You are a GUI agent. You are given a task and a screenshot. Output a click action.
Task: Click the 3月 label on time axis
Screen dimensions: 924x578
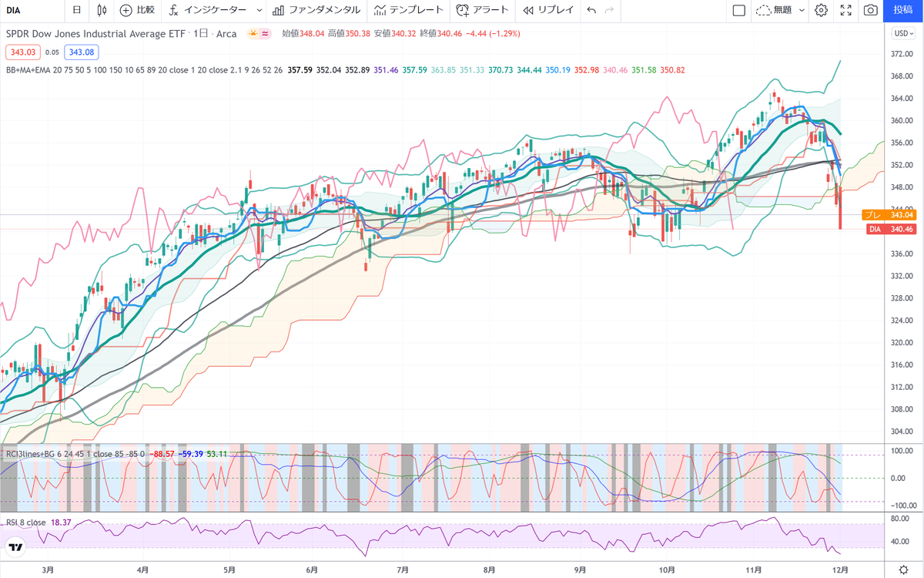click(x=48, y=569)
